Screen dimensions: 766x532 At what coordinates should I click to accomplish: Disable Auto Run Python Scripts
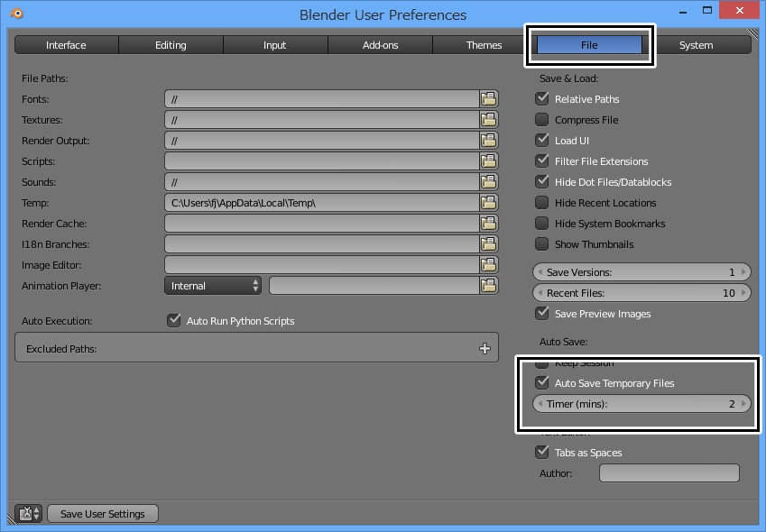[x=174, y=321]
